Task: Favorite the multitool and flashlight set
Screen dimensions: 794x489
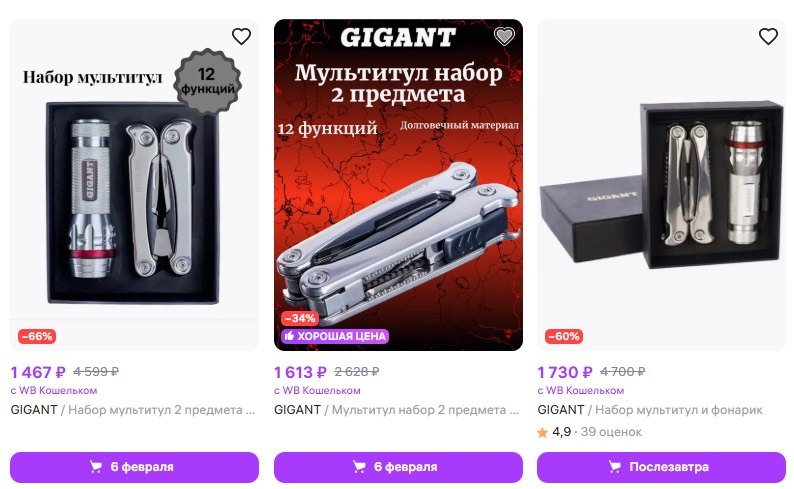Action: tap(768, 36)
